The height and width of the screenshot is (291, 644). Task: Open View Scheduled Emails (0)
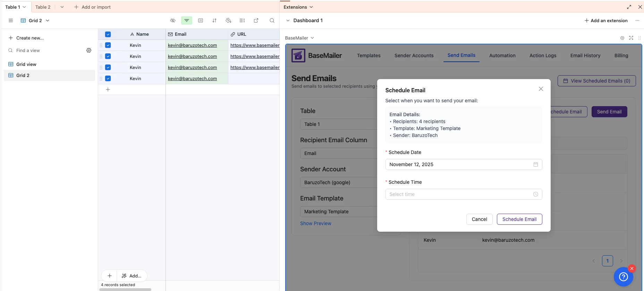click(597, 81)
